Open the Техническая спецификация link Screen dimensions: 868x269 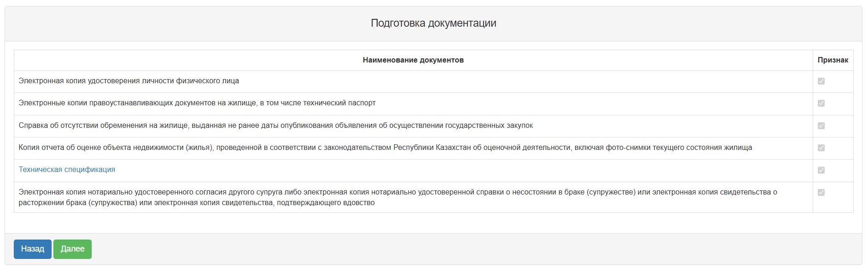tap(67, 170)
